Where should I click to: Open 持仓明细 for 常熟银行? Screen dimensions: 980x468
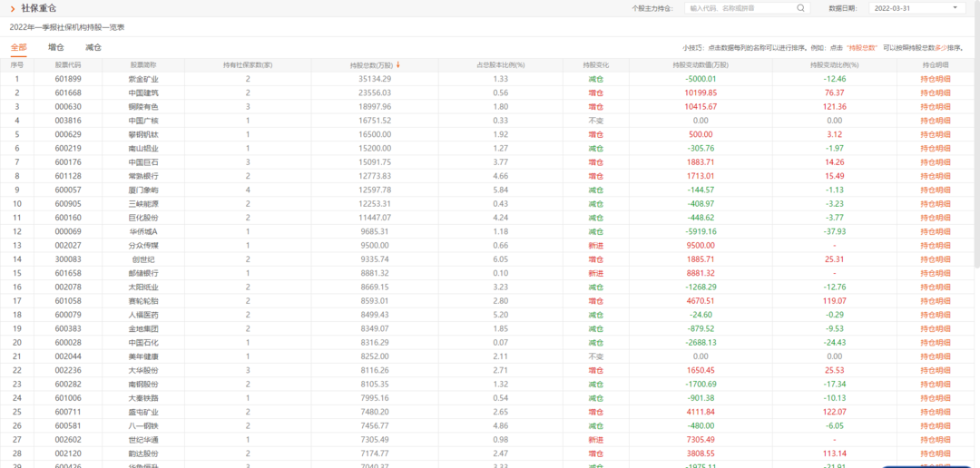(x=935, y=176)
